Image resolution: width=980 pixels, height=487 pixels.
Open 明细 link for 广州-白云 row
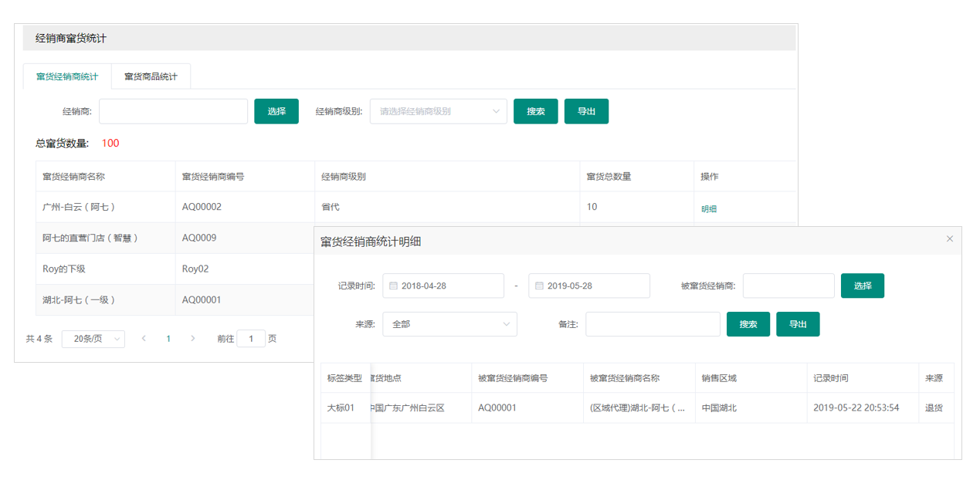click(709, 209)
